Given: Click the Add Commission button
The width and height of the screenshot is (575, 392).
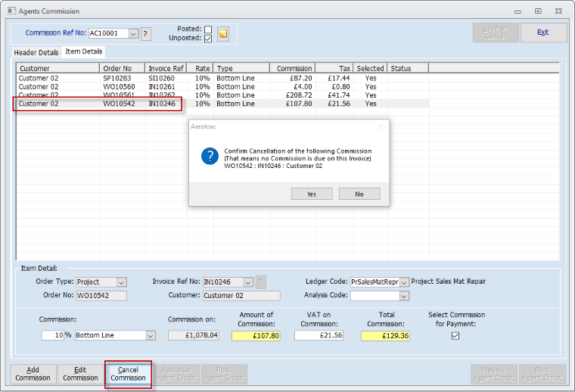Looking at the screenshot, I should 33,374.
